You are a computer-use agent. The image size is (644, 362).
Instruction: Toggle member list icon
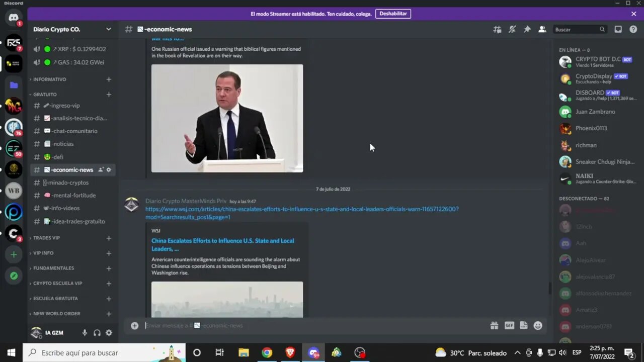[x=542, y=29]
